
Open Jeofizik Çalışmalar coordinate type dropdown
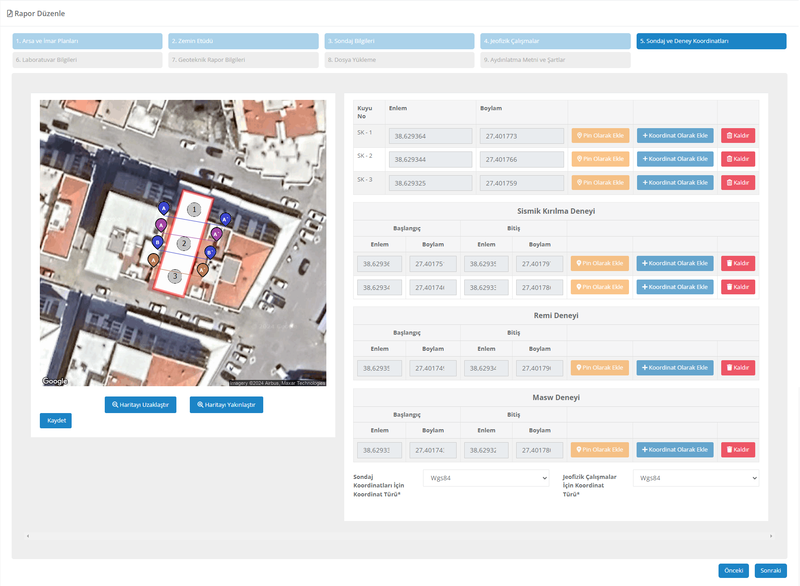[x=696, y=478]
